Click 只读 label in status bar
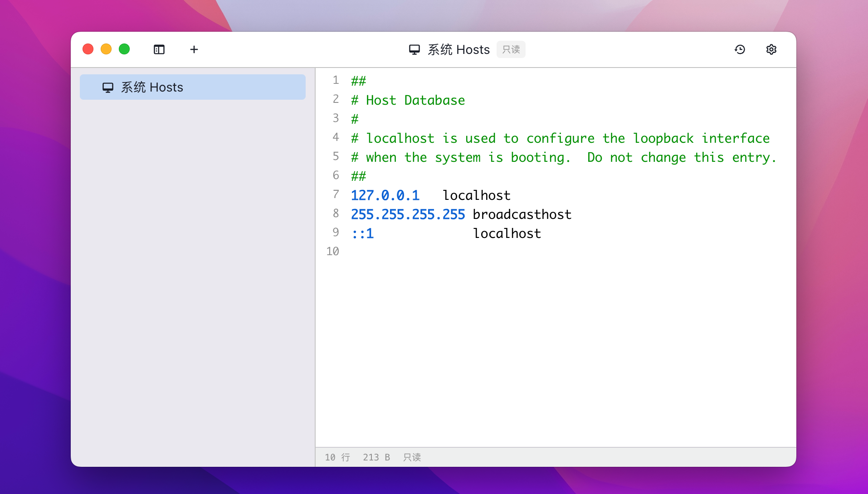The image size is (868, 494). (412, 457)
